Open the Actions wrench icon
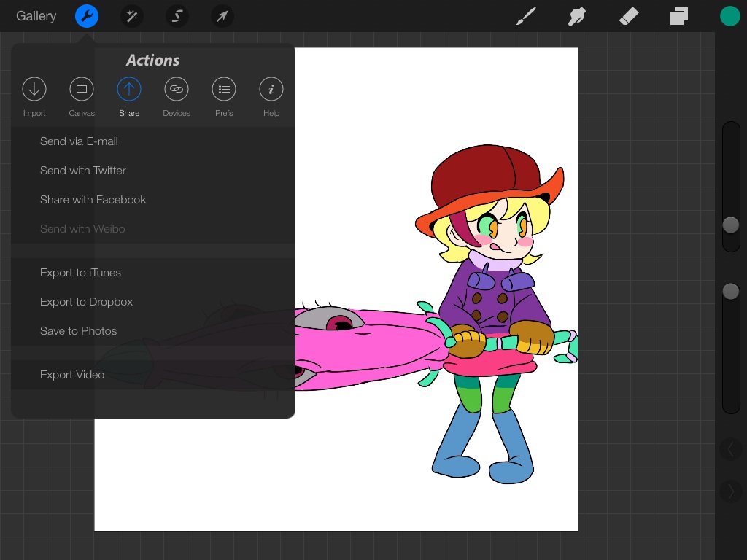Image resolution: width=747 pixels, height=560 pixels. coord(87,16)
